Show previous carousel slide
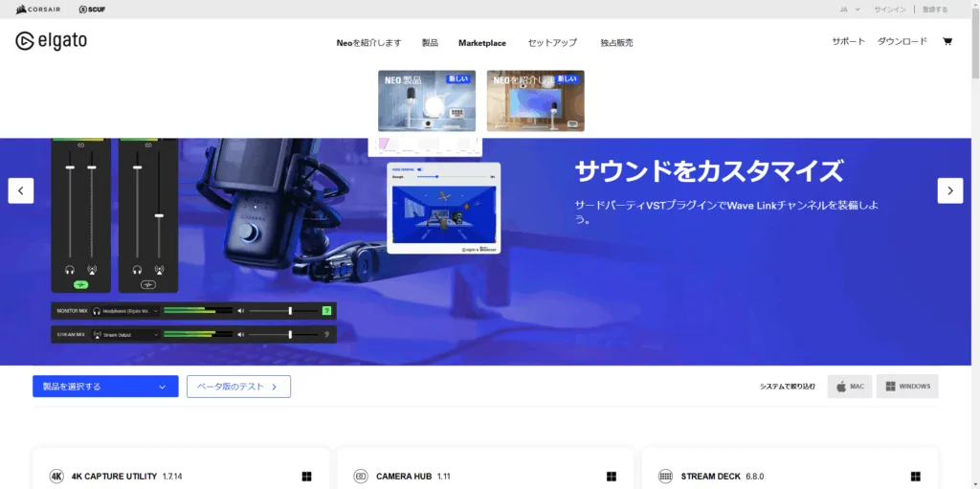Image resolution: width=980 pixels, height=489 pixels. point(21,190)
